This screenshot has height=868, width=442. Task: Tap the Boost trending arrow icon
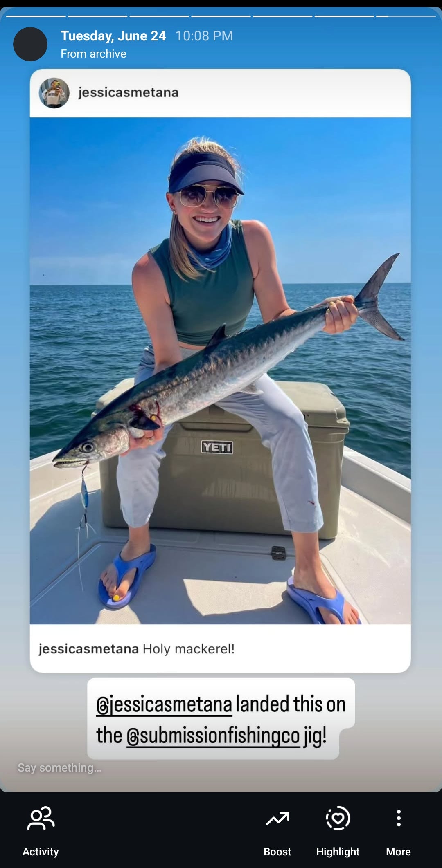pos(277,819)
